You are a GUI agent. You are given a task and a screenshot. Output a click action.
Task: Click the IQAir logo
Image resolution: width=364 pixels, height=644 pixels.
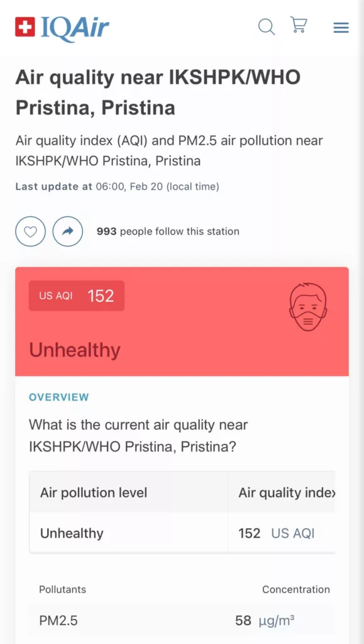(62, 29)
